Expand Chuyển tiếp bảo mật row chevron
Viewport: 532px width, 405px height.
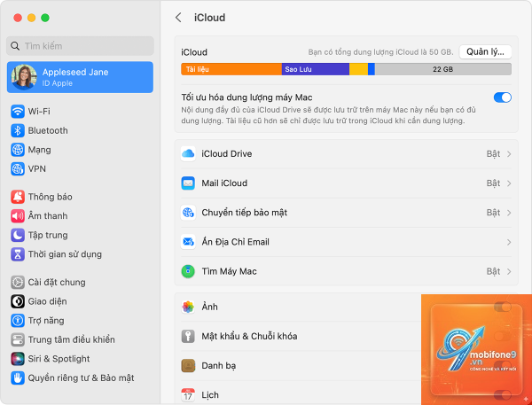click(509, 213)
